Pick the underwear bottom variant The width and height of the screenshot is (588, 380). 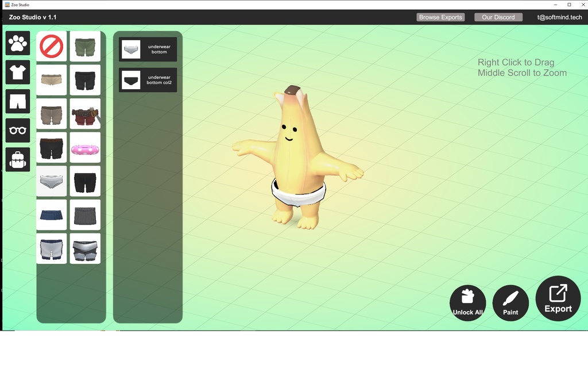(x=148, y=49)
